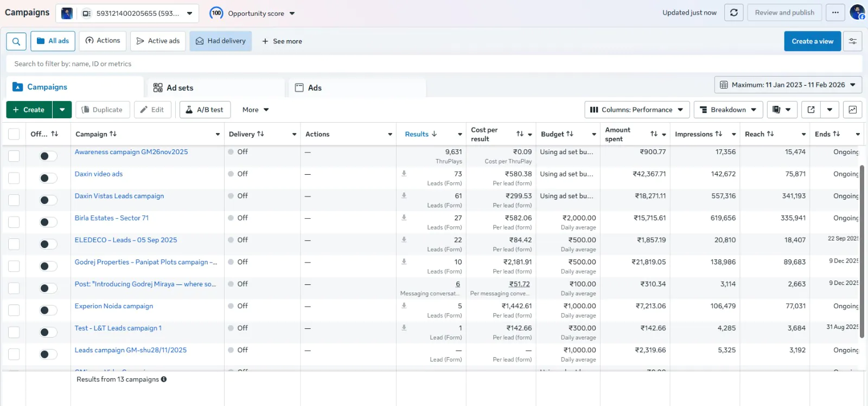The width and height of the screenshot is (868, 406).
Task: Tick the select-all campaigns header checkbox
Action: click(x=14, y=134)
